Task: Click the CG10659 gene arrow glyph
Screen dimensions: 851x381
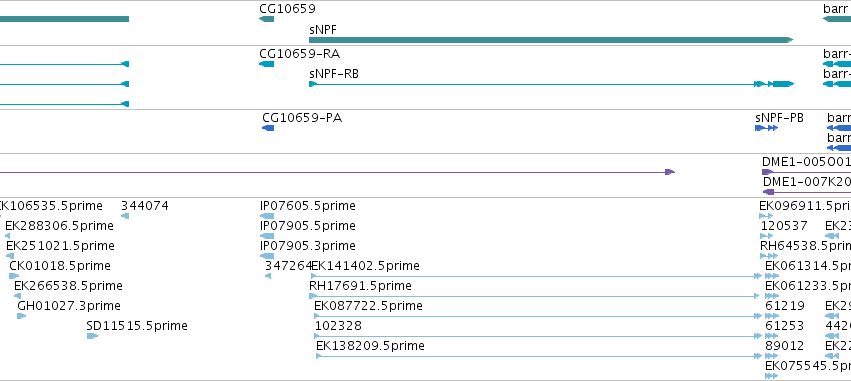Action: [266, 19]
